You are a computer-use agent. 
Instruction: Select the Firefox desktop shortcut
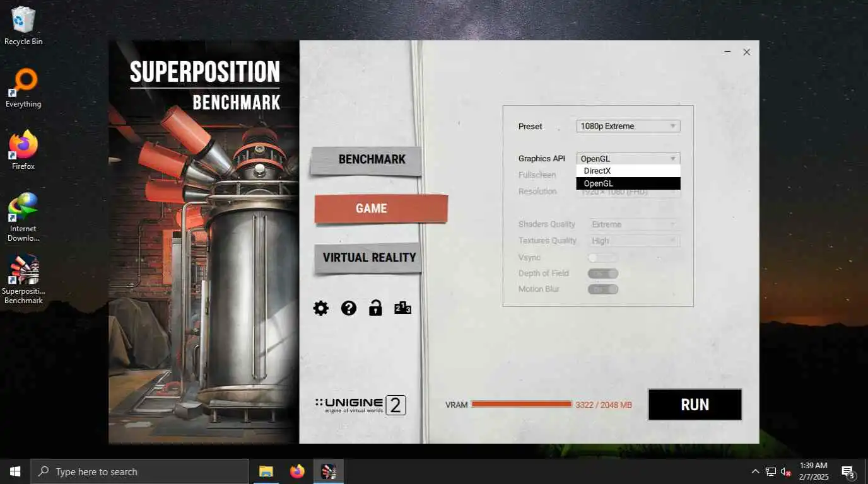pyautogui.click(x=23, y=151)
